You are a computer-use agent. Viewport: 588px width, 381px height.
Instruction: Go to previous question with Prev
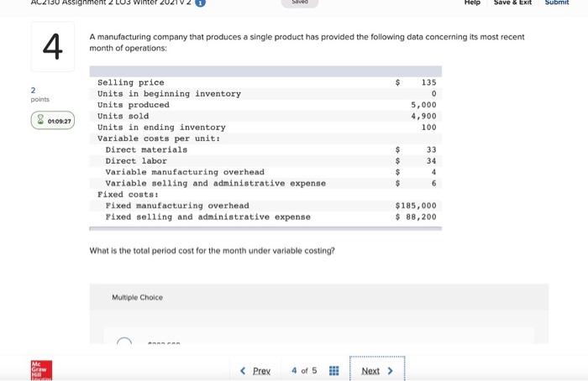(255, 371)
